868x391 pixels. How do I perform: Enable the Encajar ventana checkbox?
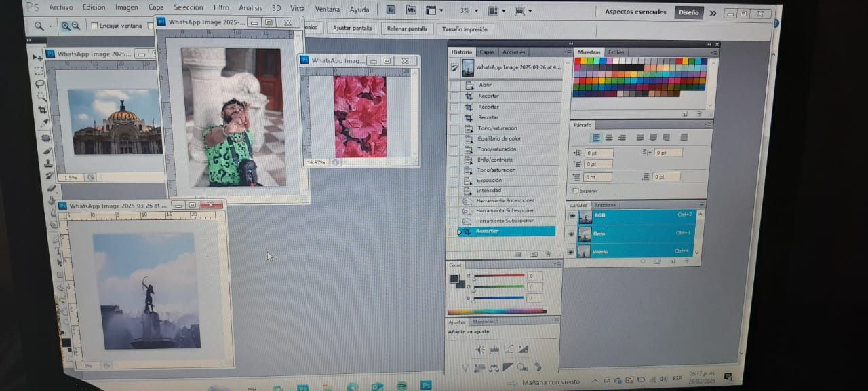(94, 26)
